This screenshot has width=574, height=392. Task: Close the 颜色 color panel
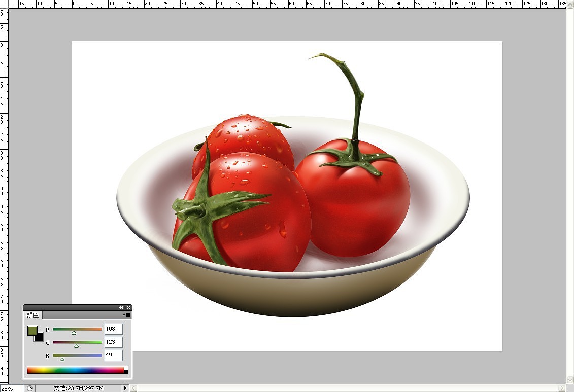[x=128, y=307]
